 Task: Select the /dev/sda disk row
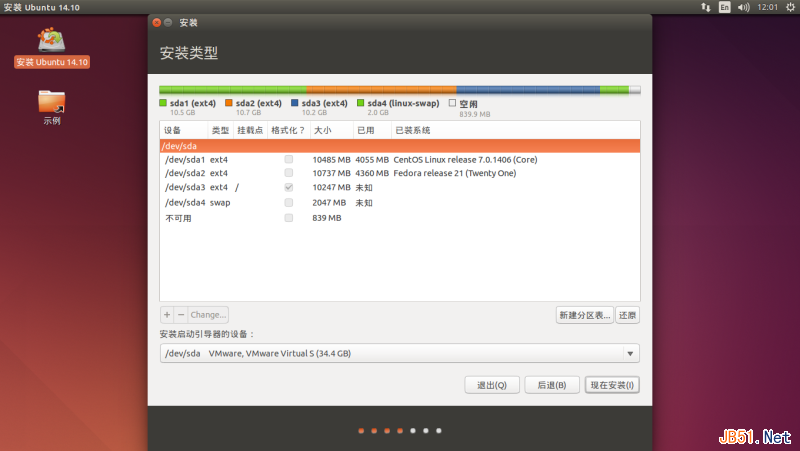(399, 146)
